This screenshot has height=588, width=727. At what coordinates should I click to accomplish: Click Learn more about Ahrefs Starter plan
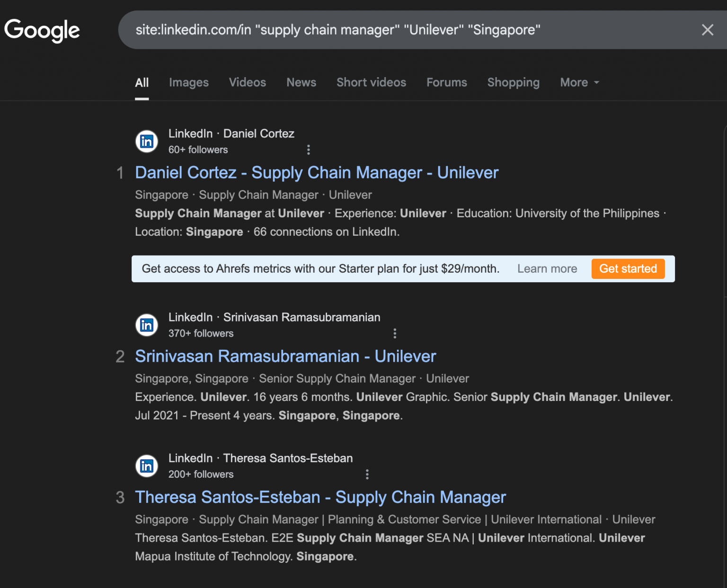point(547,268)
